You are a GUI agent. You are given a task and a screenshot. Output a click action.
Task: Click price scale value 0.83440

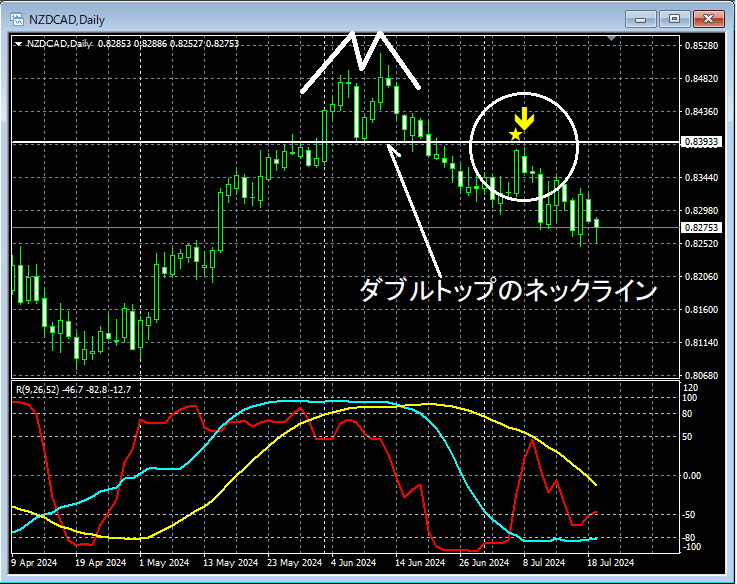[702, 178]
